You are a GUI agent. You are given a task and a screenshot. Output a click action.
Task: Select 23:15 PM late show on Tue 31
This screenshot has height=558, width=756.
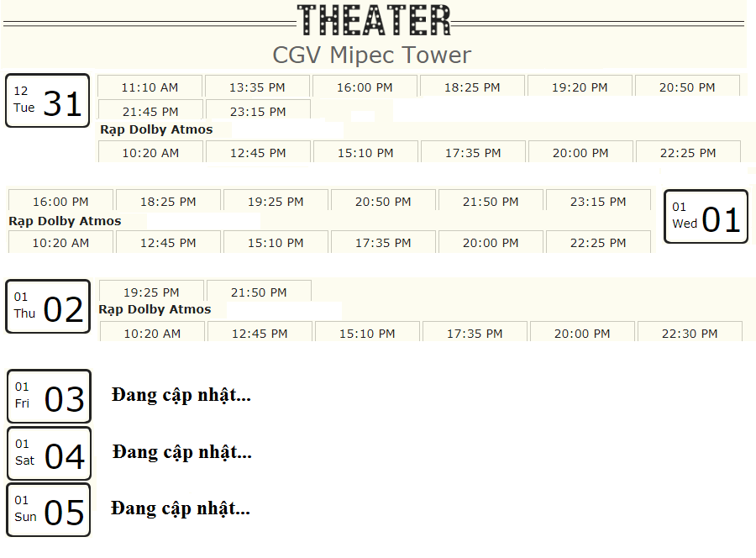coord(258,110)
